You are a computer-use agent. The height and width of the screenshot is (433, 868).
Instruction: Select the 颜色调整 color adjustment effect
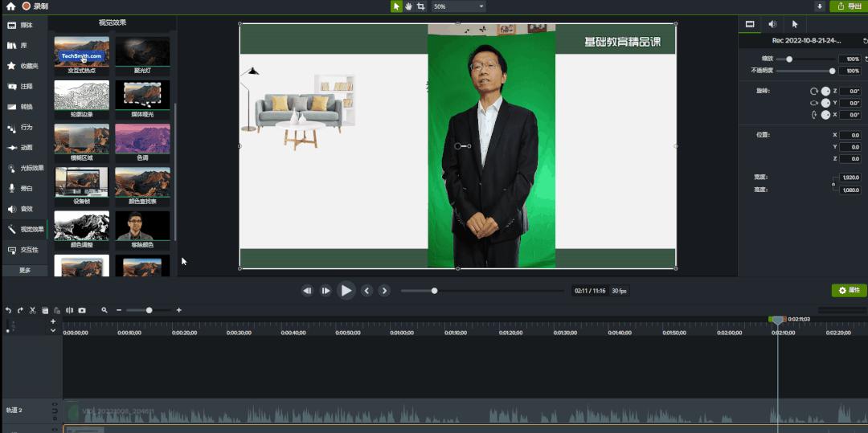point(81,229)
